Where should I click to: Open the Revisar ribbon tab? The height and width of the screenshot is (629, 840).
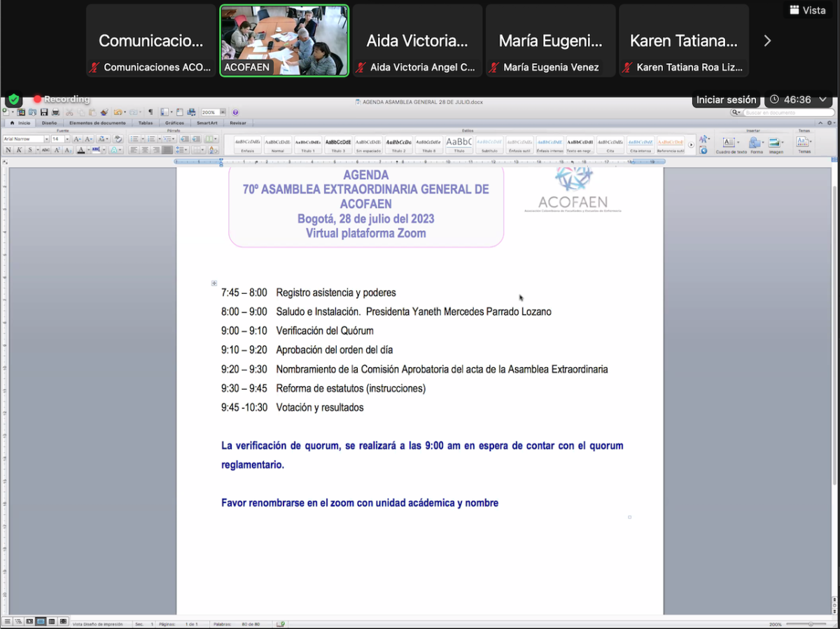(238, 123)
